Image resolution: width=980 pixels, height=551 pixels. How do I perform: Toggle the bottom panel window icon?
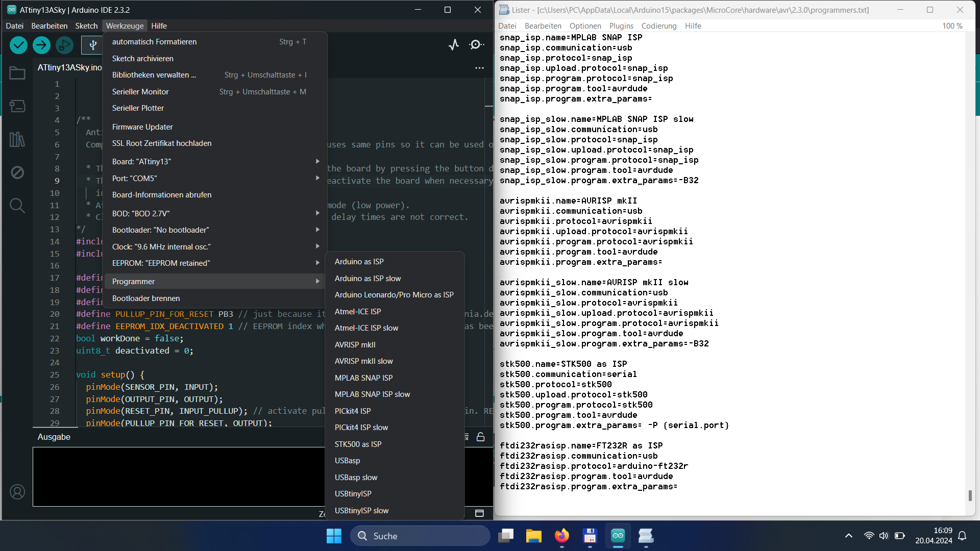click(x=479, y=513)
